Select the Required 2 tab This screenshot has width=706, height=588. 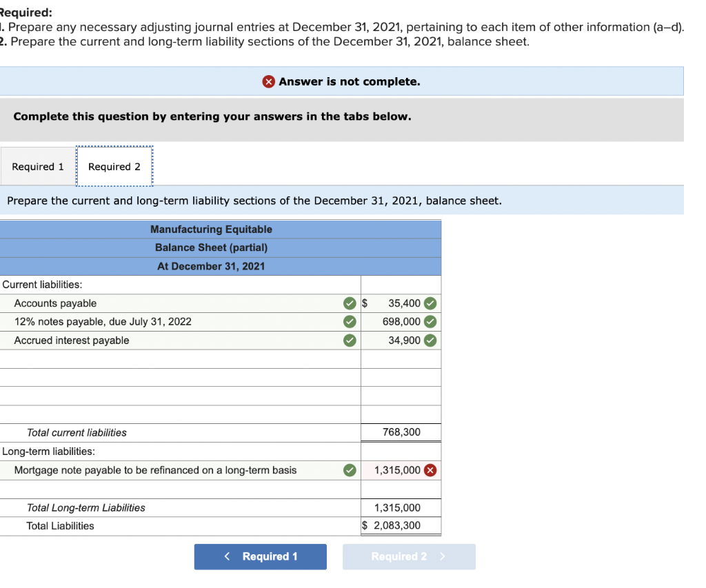pos(114,166)
